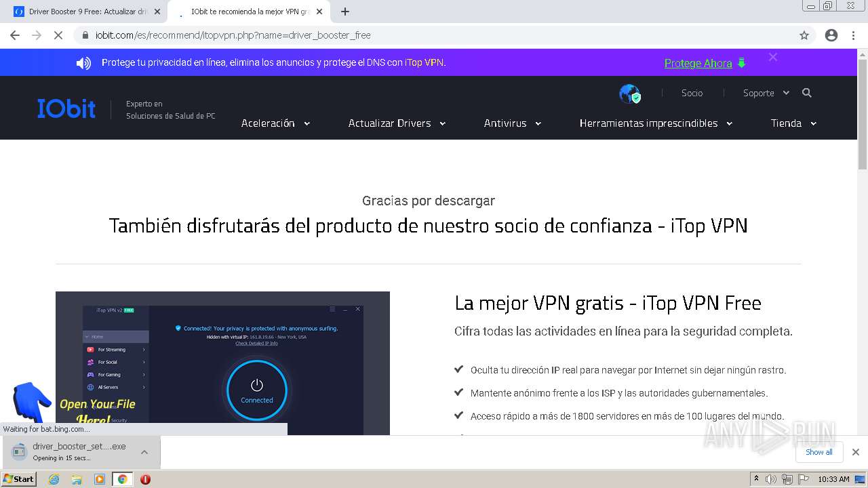The width and height of the screenshot is (868, 488).
Task: Click heading La mejor VPN gratis - iTop VPN Free
Action: point(608,303)
